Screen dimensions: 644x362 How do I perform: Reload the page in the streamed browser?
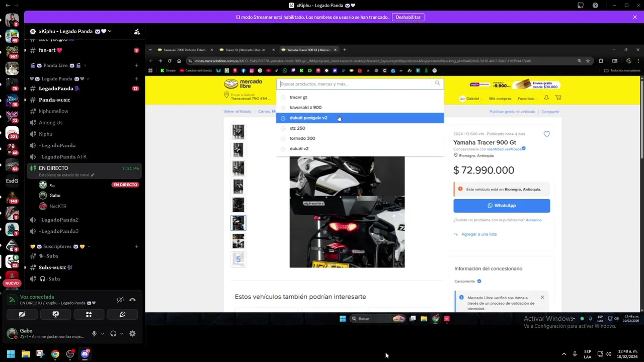pyautogui.click(x=170, y=61)
